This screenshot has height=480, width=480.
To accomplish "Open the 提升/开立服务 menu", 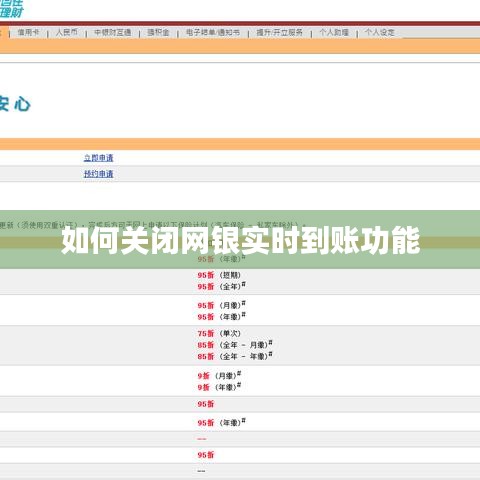I will pyautogui.click(x=279, y=32).
